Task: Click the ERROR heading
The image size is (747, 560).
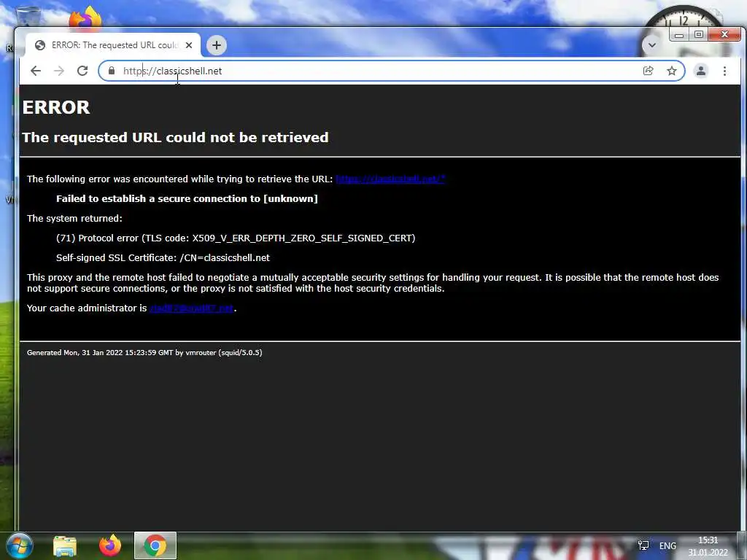Action: point(56,107)
